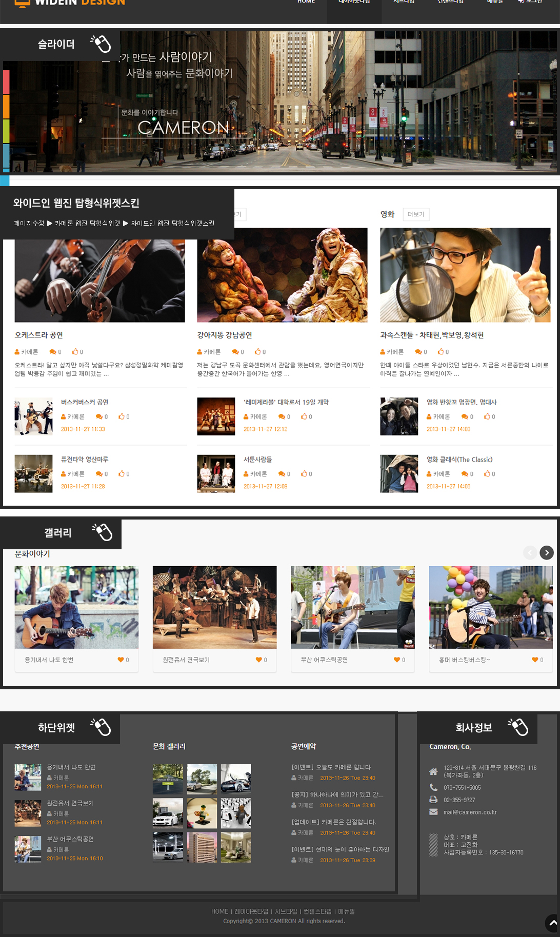Open white BMW thumbnail in 문화 갤러리
Image resolution: width=560 pixels, height=937 pixels.
pyautogui.click(x=168, y=813)
